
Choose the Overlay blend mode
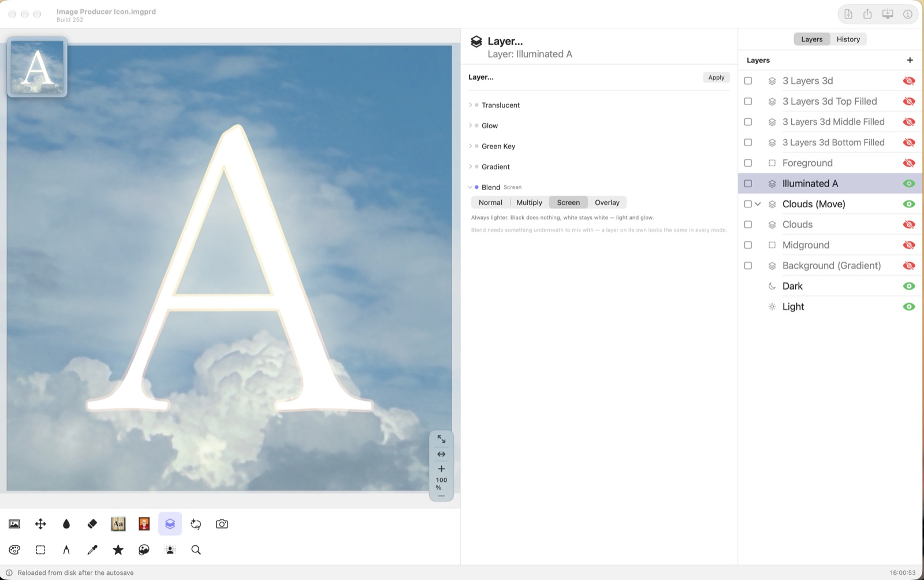click(607, 203)
